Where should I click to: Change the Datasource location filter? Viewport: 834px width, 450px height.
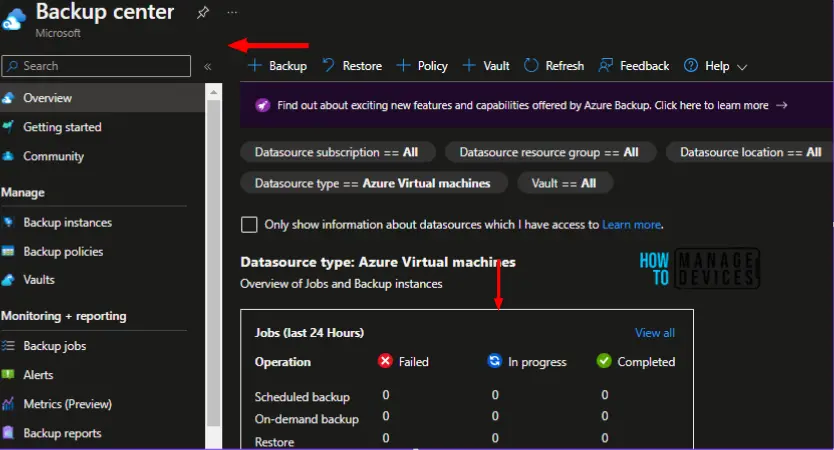coord(750,153)
